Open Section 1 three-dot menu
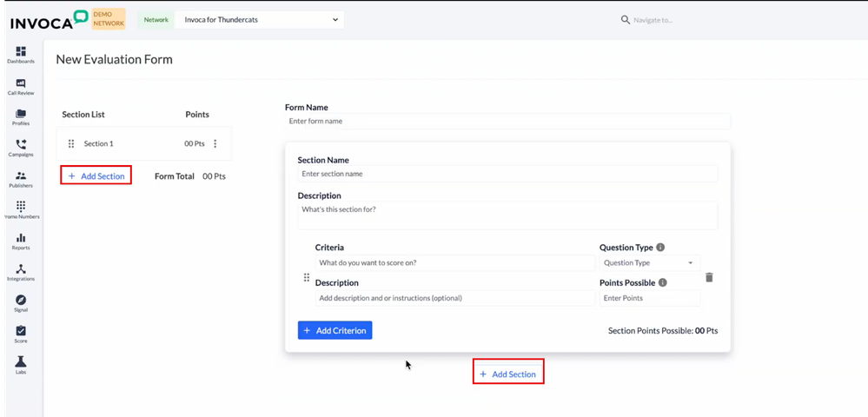 tap(215, 144)
